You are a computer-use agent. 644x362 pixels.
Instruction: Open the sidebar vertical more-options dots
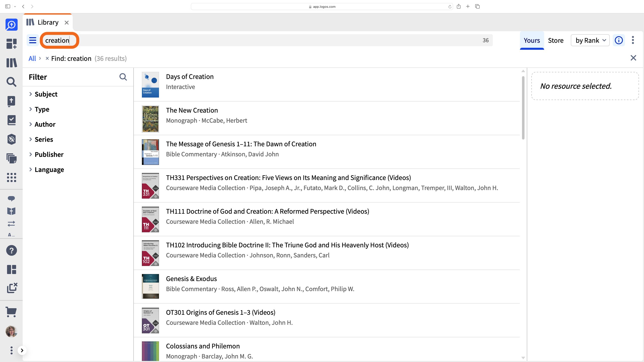coord(11,350)
